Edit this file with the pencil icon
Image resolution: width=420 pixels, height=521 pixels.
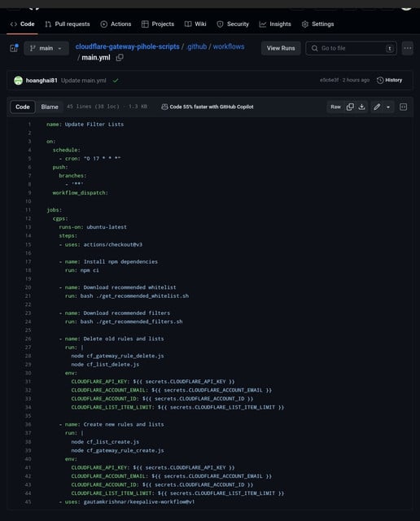point(377,107)
